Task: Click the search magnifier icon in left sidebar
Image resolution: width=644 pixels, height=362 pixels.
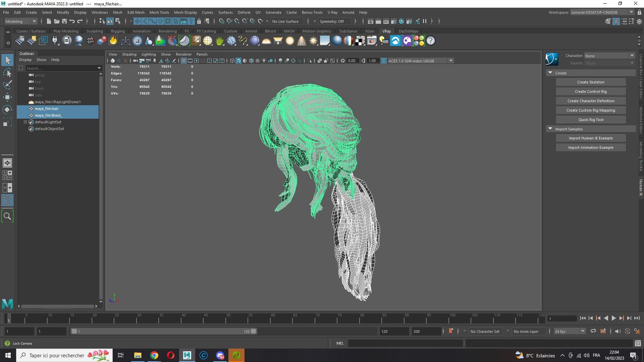Action: tap(8, 216)
